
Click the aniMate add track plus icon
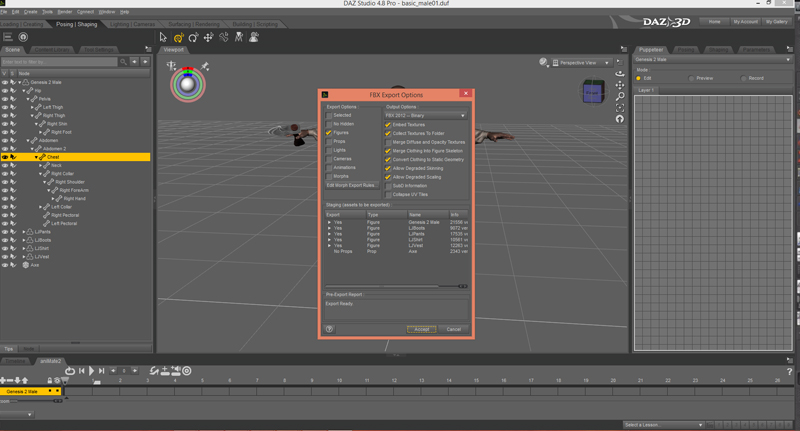(3, 381)
